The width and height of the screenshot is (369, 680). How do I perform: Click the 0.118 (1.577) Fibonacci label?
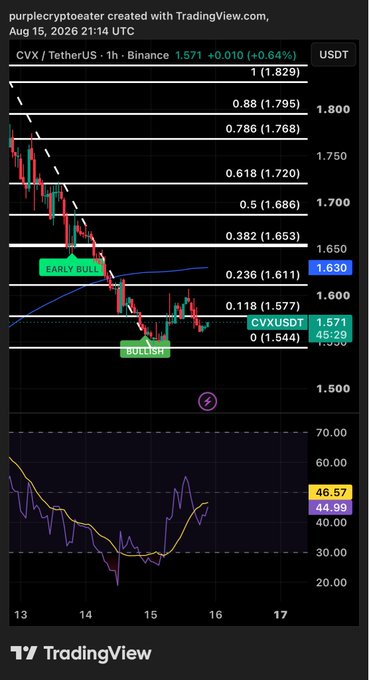(262, 306)
